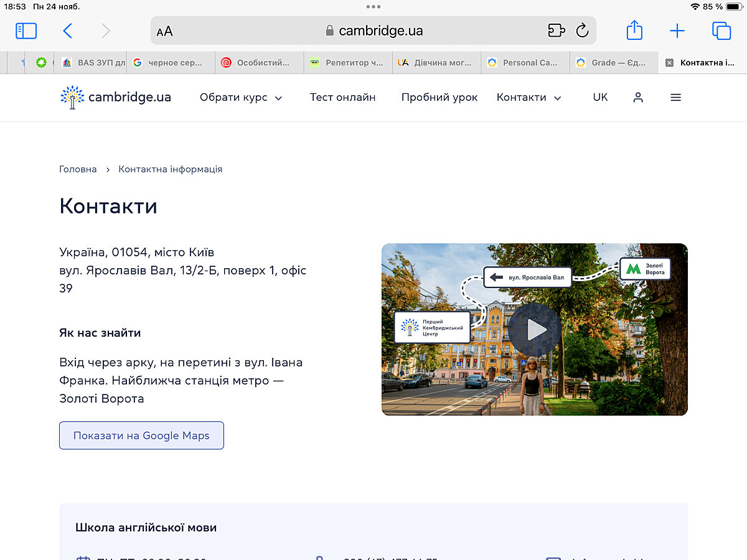Open the hamburger site menu

(675, 98)
